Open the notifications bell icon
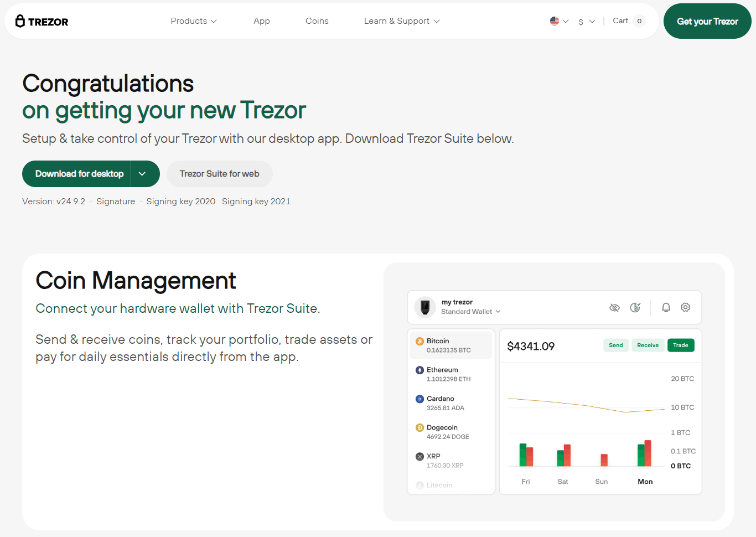This screenshot has height=537, width=756. (666, 307)
